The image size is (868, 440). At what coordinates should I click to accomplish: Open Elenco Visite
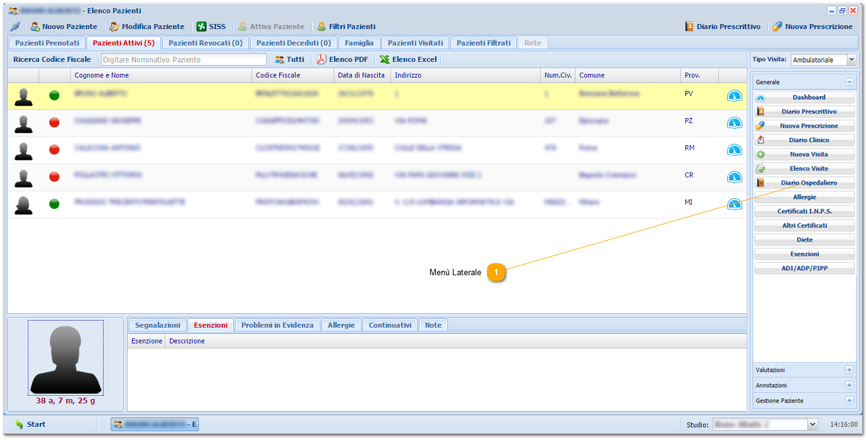pyautogui.click(x=804, y=169)
